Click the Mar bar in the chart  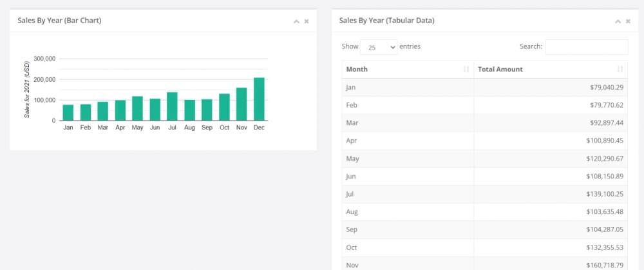(102, 111)
